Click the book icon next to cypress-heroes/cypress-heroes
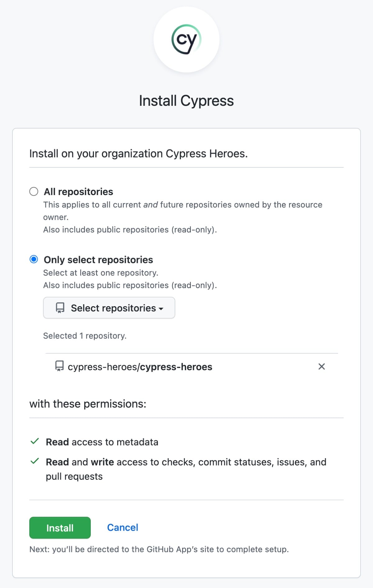Viewport: 373px width, 588px height. pos(59,367)
